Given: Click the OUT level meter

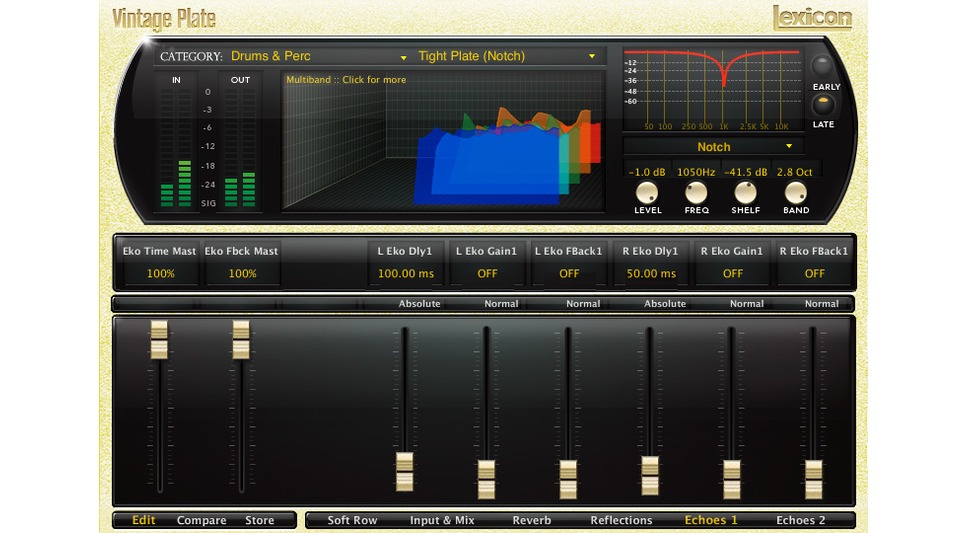Looking at the screenshot, I should click(x=240, y=147).
